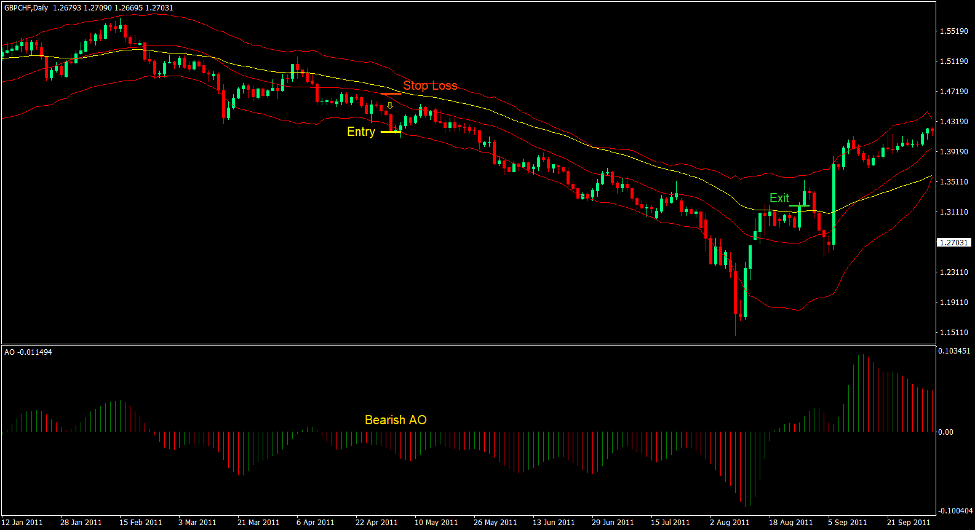Image resolution: width=977 pixels, height=531 pixels.
Task: Click the yellow Entry marker line
Action: [x=390, y=131]
